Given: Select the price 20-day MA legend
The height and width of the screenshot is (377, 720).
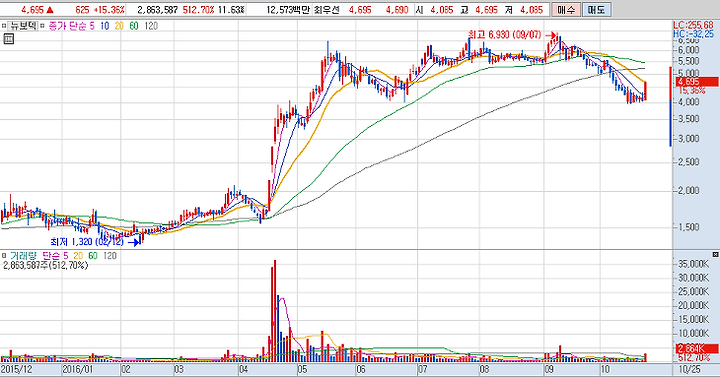Looking at the screenshot, I should coord(119,26).
